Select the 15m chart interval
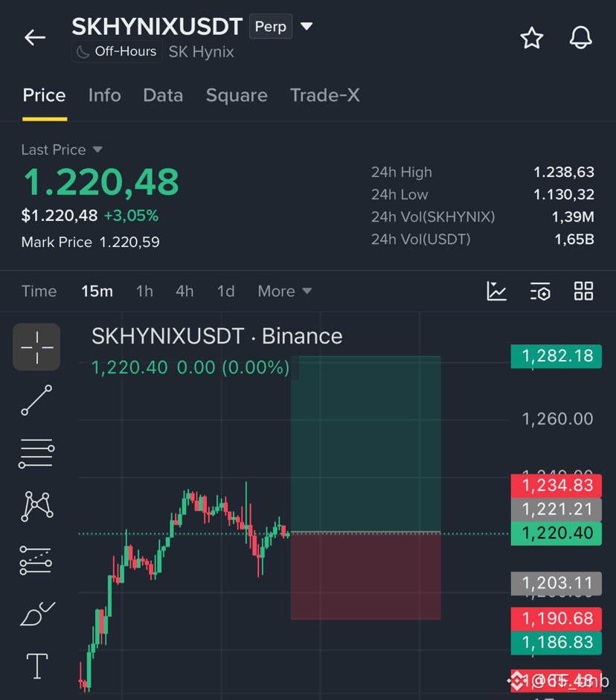 coord(97,291)
